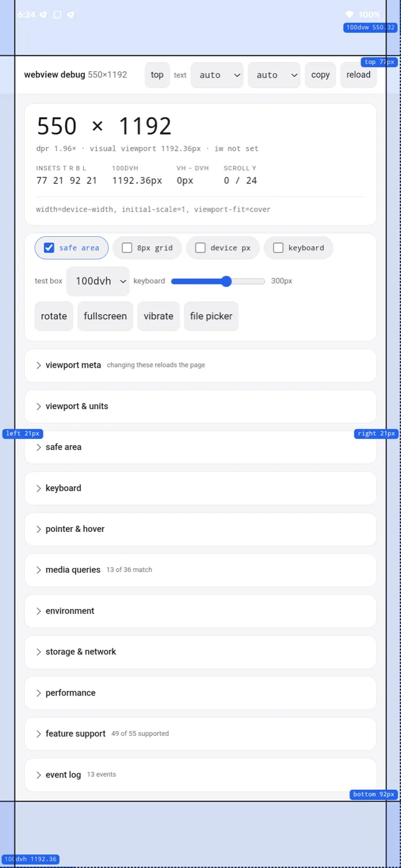Click the copy button in header
This screenshot has height=868, width=401.
click(x=320, y=75)
